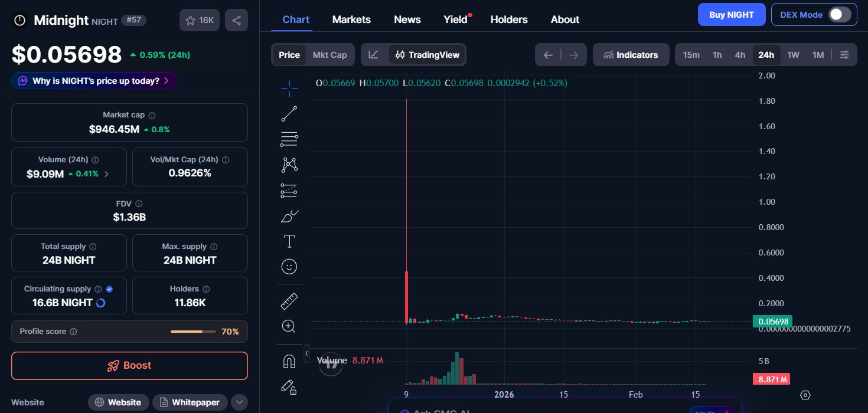Select the Text annotation tool
Viewport: 868px width, 413px height.
(x=289, y=241)
